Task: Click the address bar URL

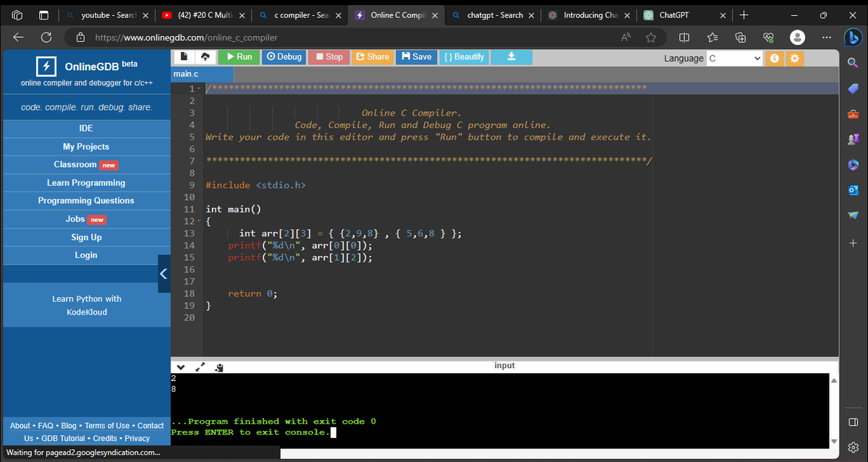Action: click(187, 38)
